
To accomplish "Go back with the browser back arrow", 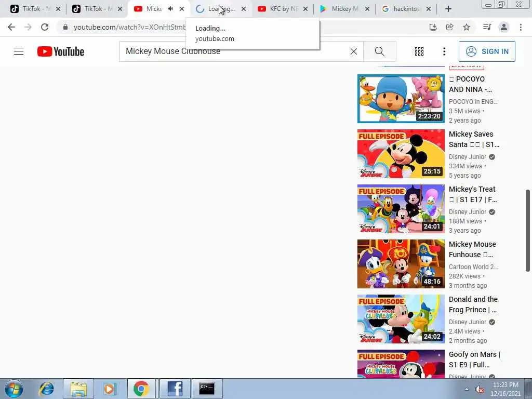I will 11,27.
